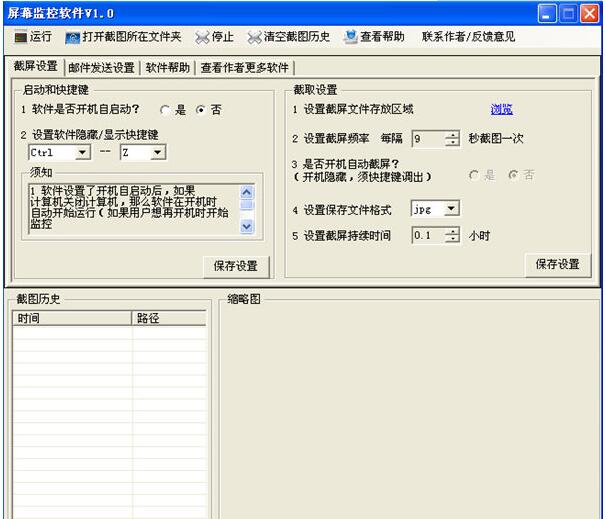Switch to the 邮件发送设置 tab
606x519 pixels.
101,68
